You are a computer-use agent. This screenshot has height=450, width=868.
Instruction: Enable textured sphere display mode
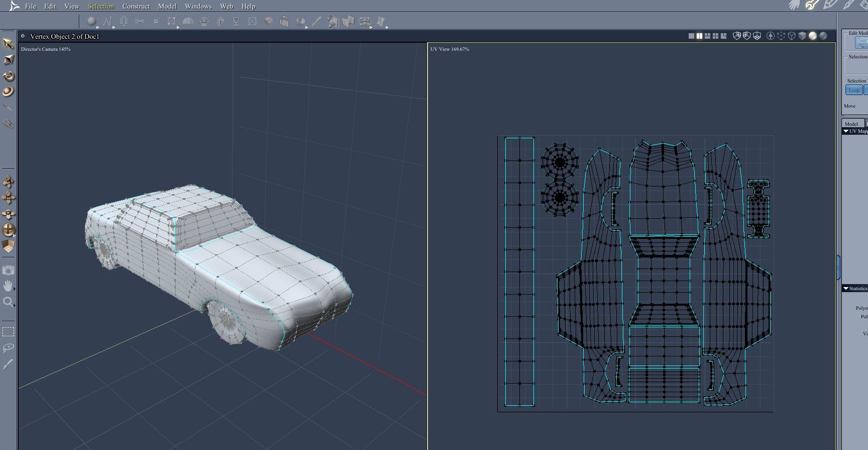pyautogui.click(x=823, y=36)
